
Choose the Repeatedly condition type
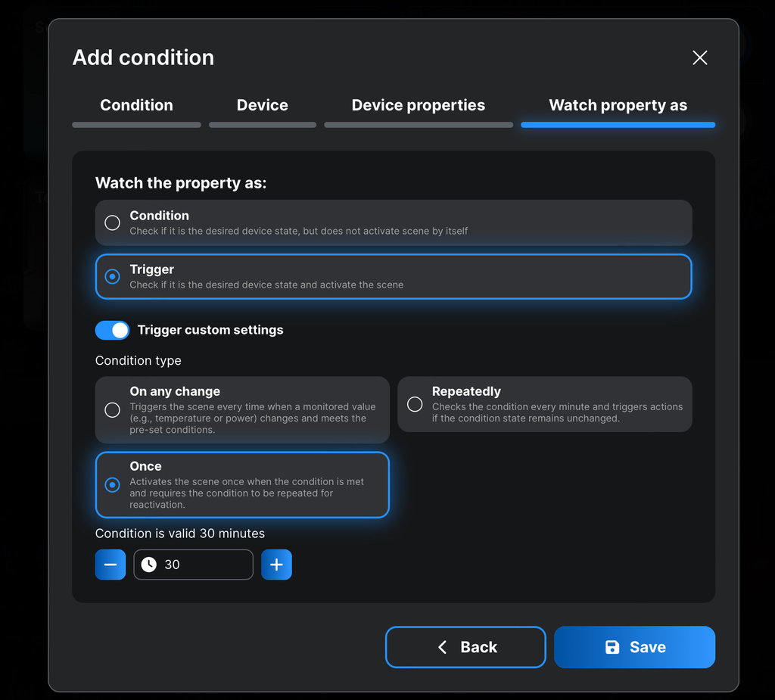[x=415, y=404]
